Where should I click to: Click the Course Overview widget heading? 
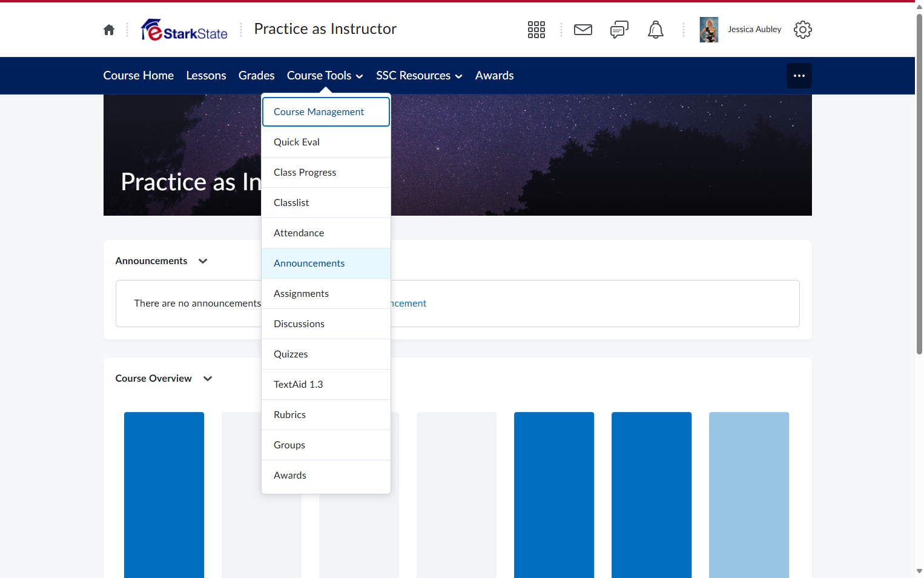[x=154, y=379]
